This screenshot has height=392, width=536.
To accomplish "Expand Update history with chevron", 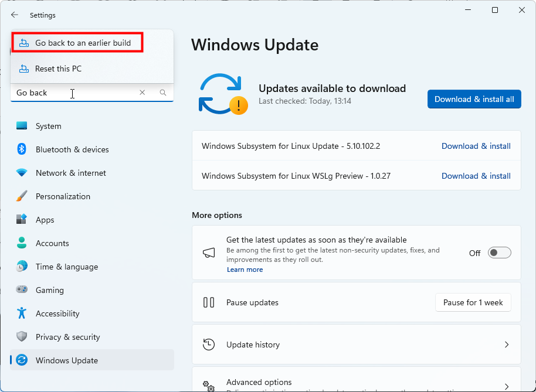I will (x=507, y=345).
